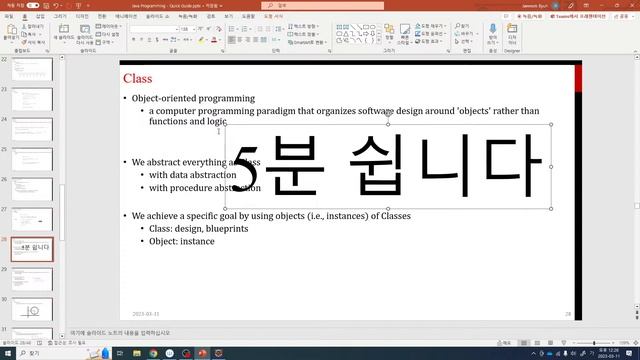Toggle text Shadow formatting
640x360 pixels.
tap(157, 40)
